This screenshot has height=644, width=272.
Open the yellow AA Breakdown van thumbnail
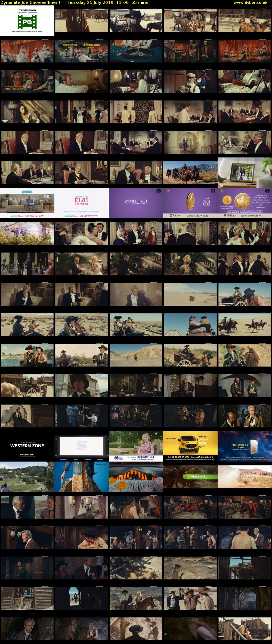coord(190,446)
